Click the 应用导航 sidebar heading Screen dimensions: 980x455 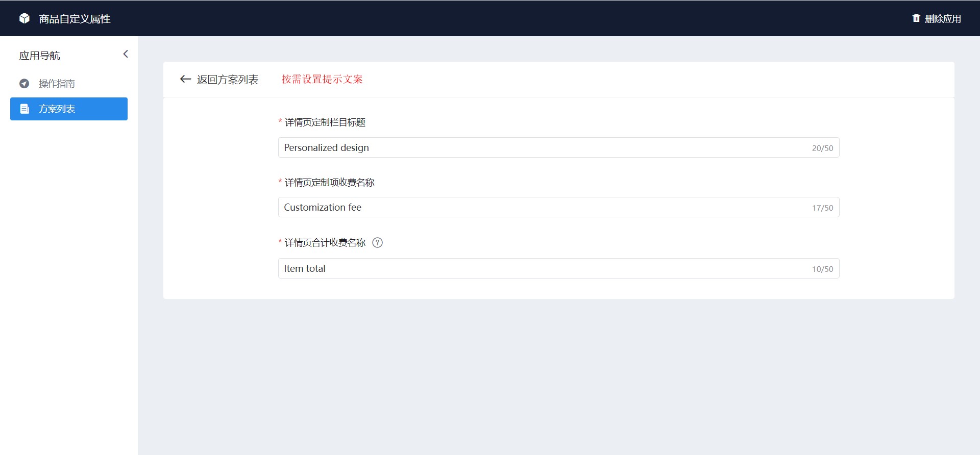(x=39, y=56)
